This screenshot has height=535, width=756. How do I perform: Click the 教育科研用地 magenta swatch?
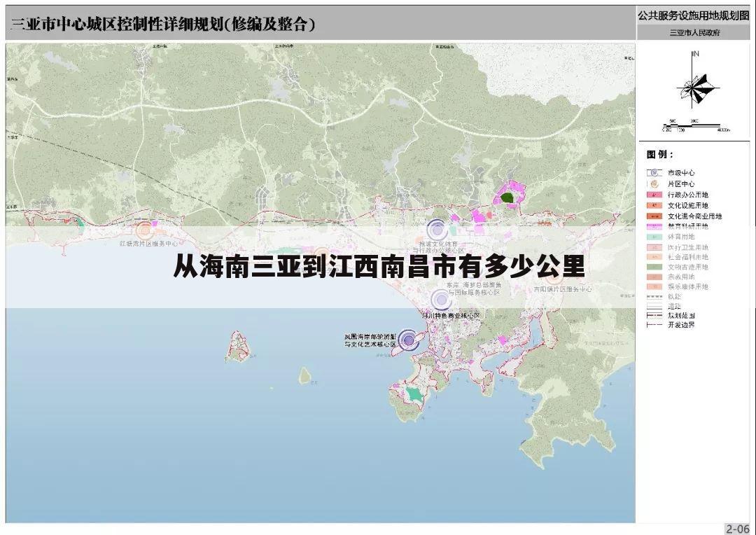[654, 226]
